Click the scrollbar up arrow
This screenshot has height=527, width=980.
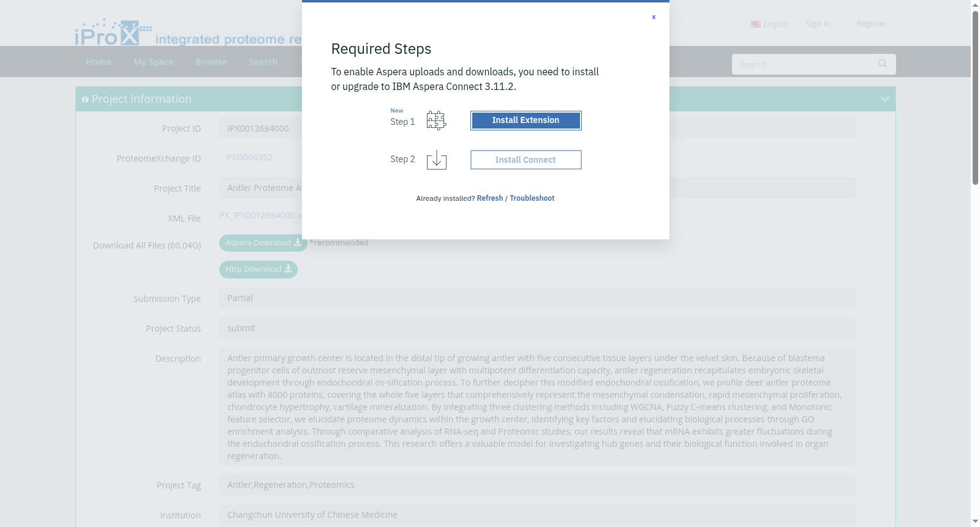tap(975, 5)
